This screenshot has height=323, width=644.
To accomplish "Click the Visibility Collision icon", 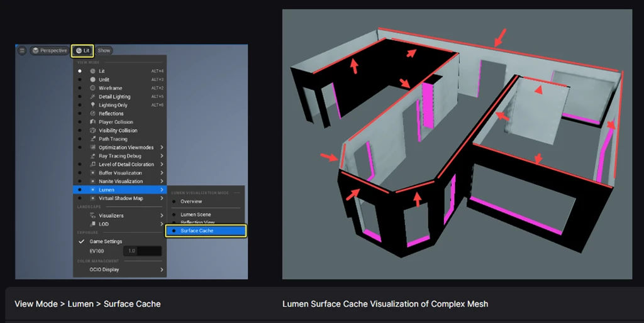I will (x=93, y=131).
